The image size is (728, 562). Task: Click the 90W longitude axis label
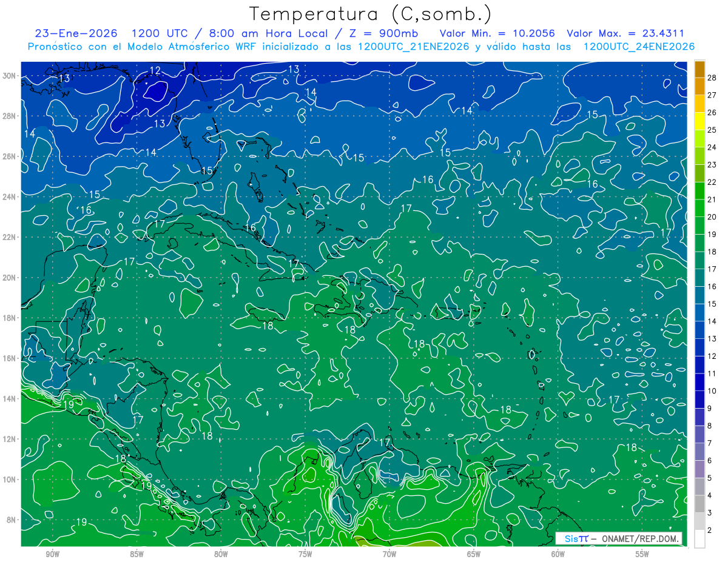(52, 554)
